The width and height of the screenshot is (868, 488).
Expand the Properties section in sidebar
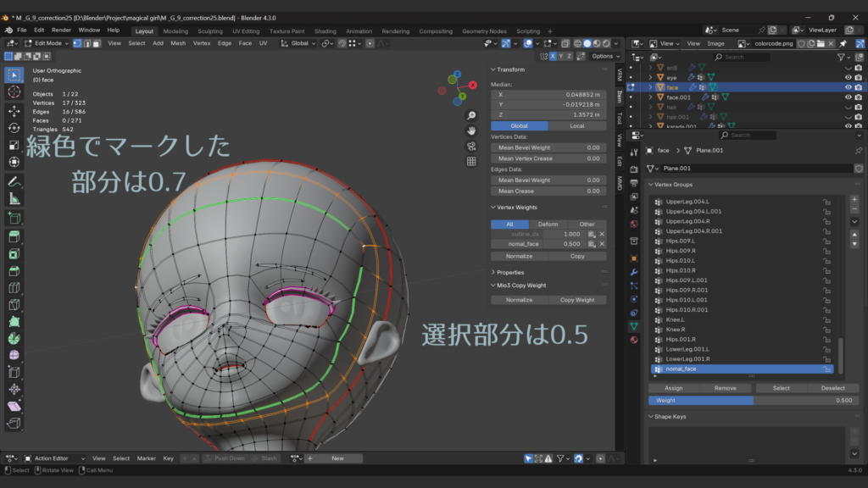coord(509,272)
